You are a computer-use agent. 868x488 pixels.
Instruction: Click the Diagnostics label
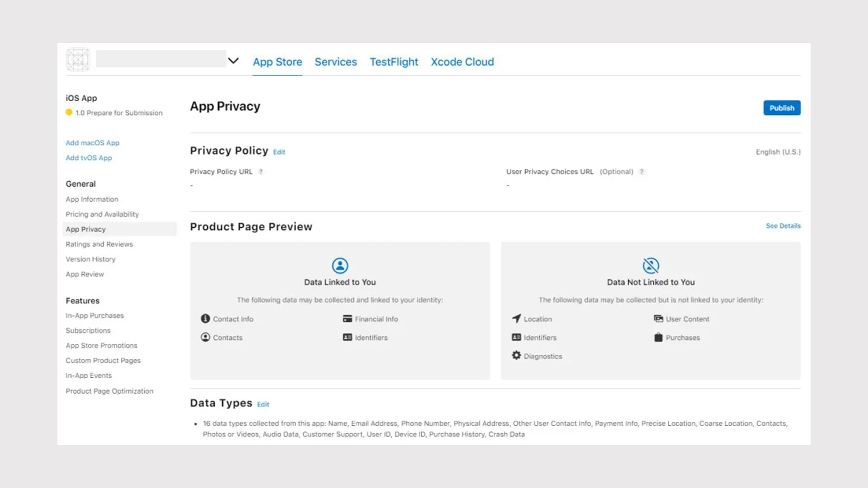click(x=542, y=356)
